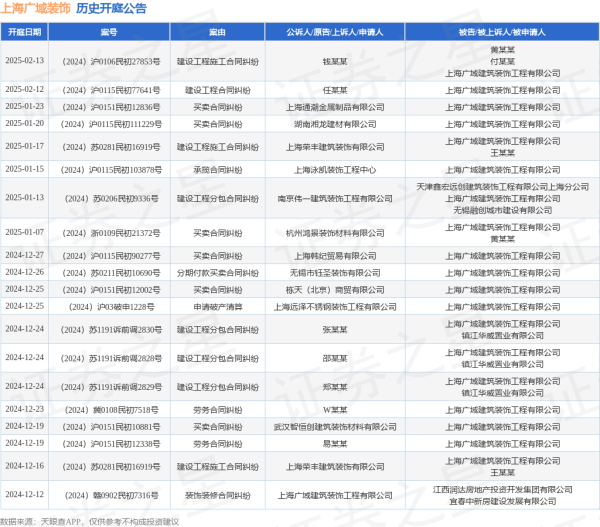Click the 公诉人/原告/上诉人/申请人 column header
The width and height of the screenshot is (600, 527).
pyautogui.click(x=335, y=32)
